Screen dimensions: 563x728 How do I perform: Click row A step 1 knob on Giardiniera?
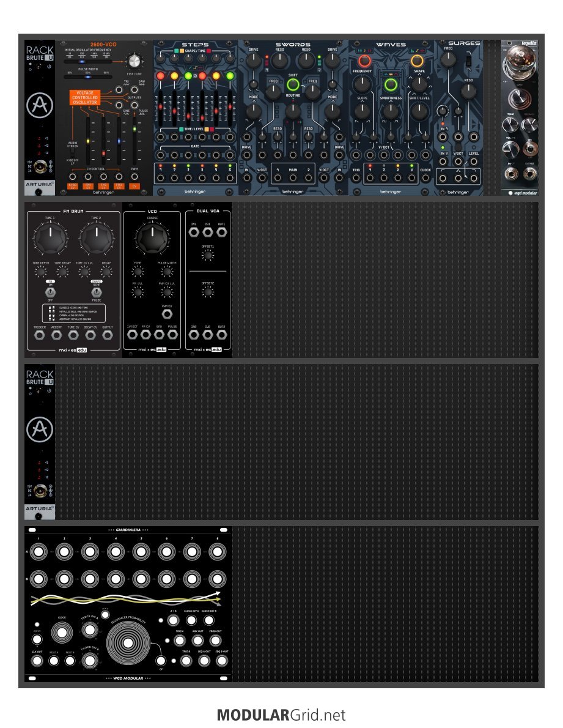coord(39,552)
